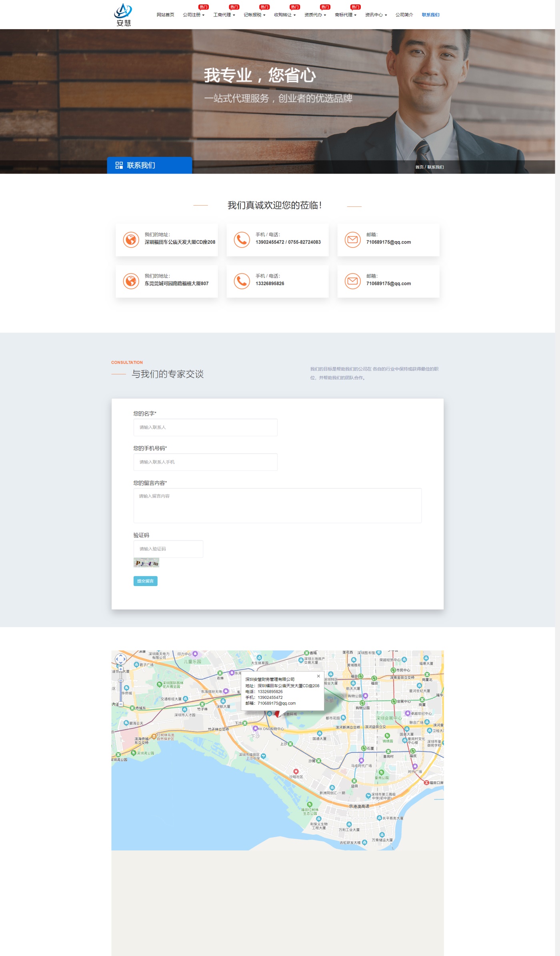The width and height of the screenshot is (560, 956).
Task: Expand the 资质代办 dropdown menu
Action: pyautogui.click(x=315, y=15)
